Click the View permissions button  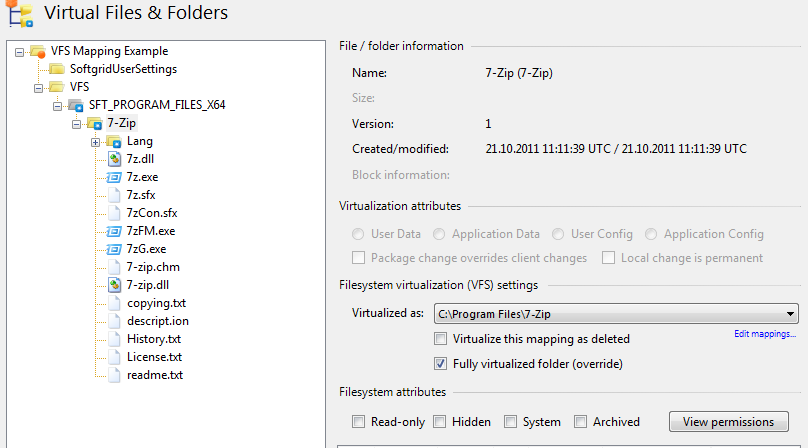pyautogui.click(x=728, y=422)
